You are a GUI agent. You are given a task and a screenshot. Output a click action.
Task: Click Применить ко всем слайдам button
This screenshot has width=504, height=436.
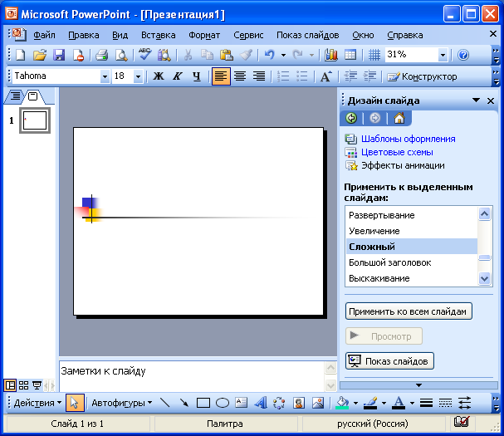click(409, 311)
